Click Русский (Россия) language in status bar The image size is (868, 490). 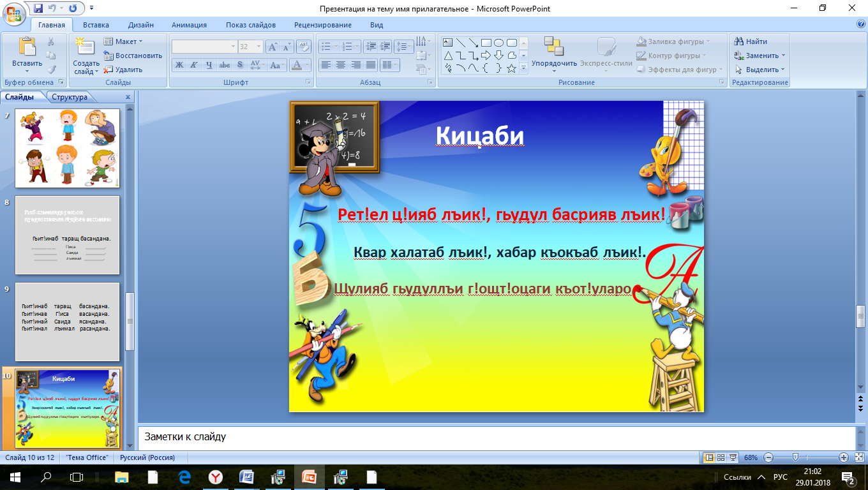click(146, 457)
